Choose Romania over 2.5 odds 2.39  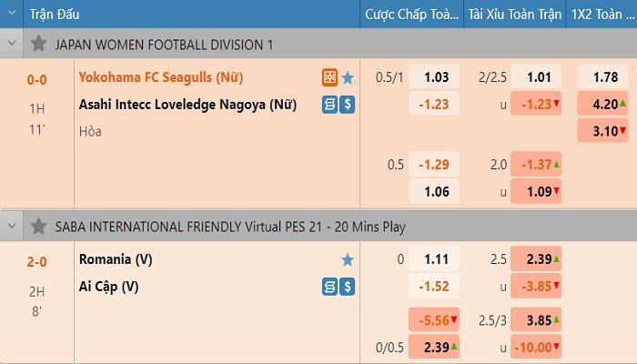tap(536, 258)
